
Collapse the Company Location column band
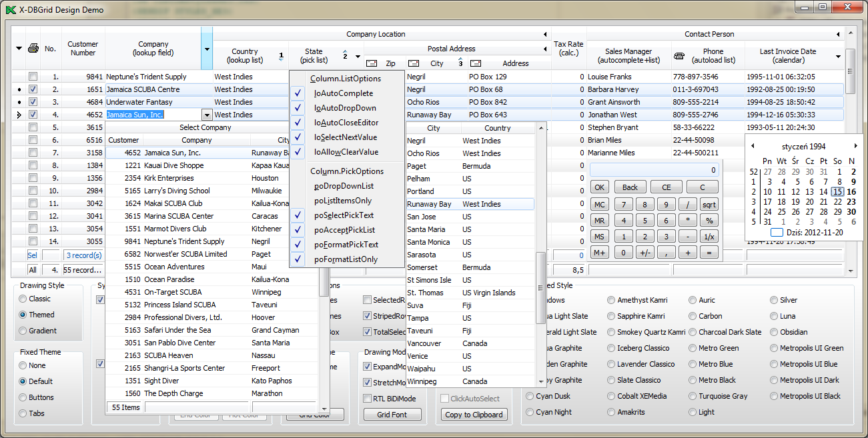pos(546,35)
